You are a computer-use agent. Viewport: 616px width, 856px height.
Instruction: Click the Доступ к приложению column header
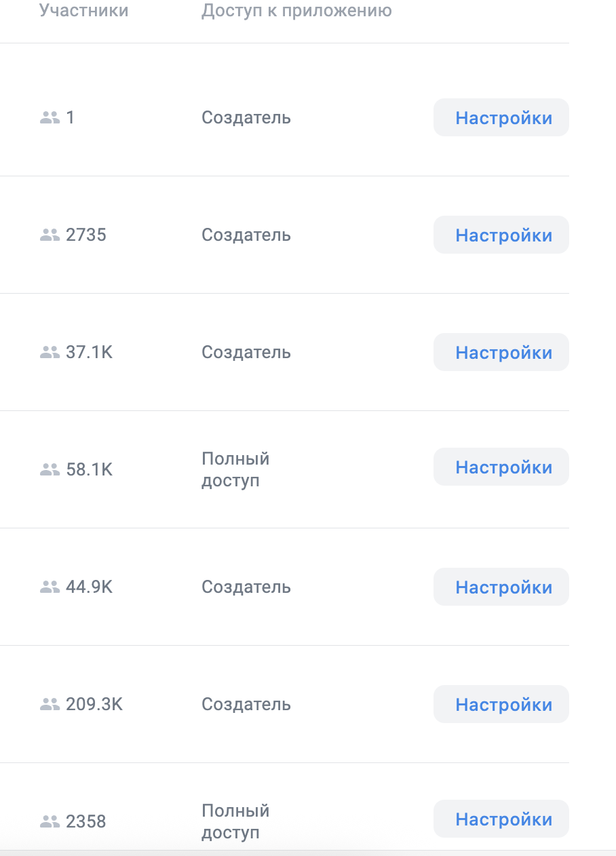[296, 11]
